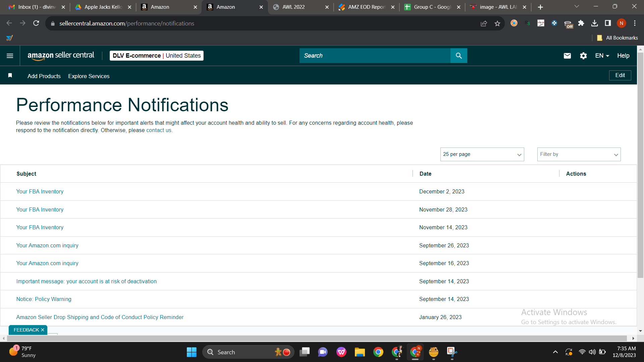
Task: Open Notice: Policy Warning
Action: click(44, 299)
